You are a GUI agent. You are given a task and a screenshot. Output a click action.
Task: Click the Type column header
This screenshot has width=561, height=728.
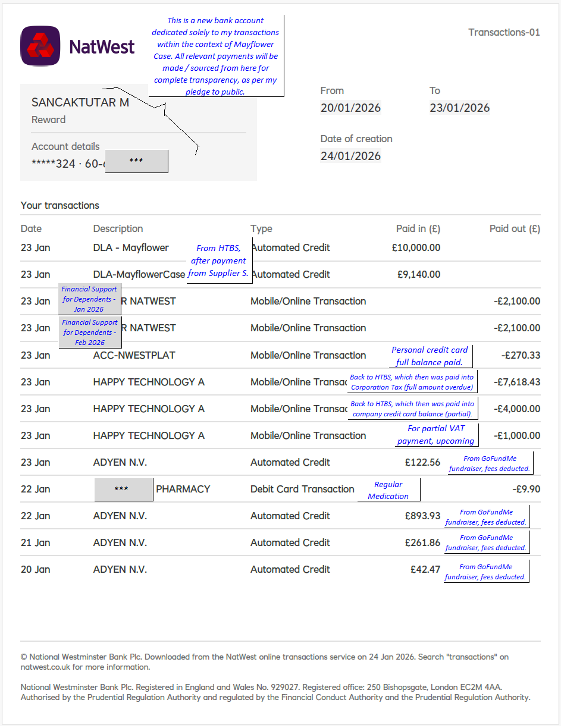261,228
